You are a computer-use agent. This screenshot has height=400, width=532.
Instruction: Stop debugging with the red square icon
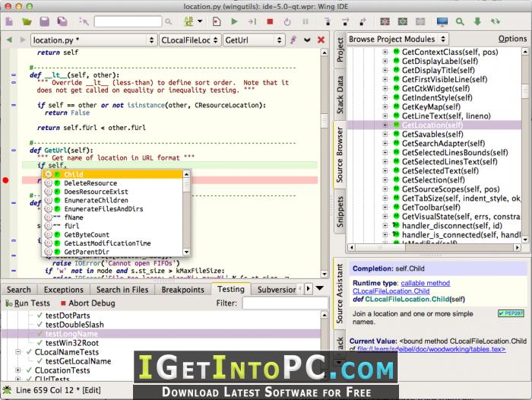[x=270, y=22]
